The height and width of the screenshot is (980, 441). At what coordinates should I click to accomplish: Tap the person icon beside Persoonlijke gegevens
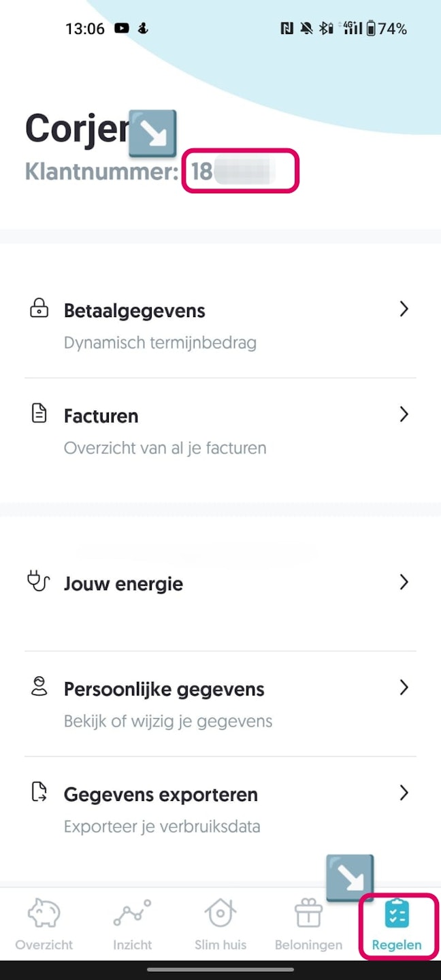(39, 687)
